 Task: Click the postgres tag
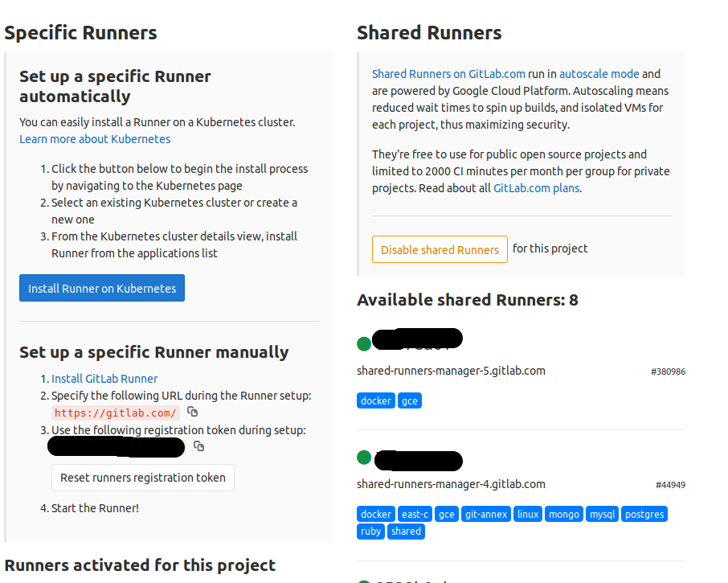tap(644, 514)
